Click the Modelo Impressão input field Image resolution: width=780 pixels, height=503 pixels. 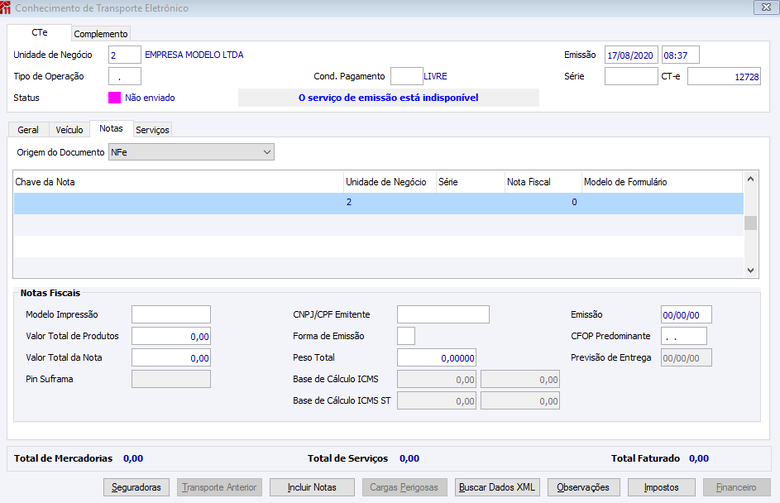(171, 314)
